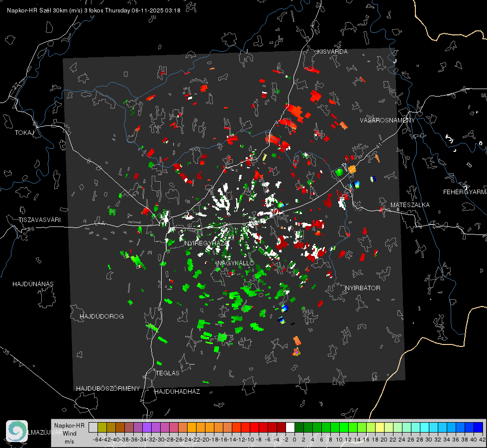Click the white swatch between -2 and 0

290,427
